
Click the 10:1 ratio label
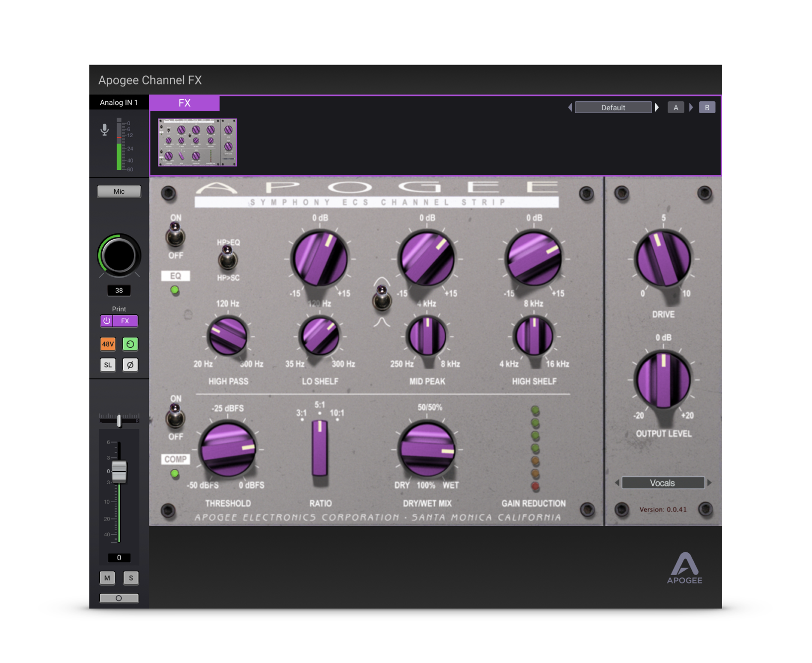tap(337, 413)
